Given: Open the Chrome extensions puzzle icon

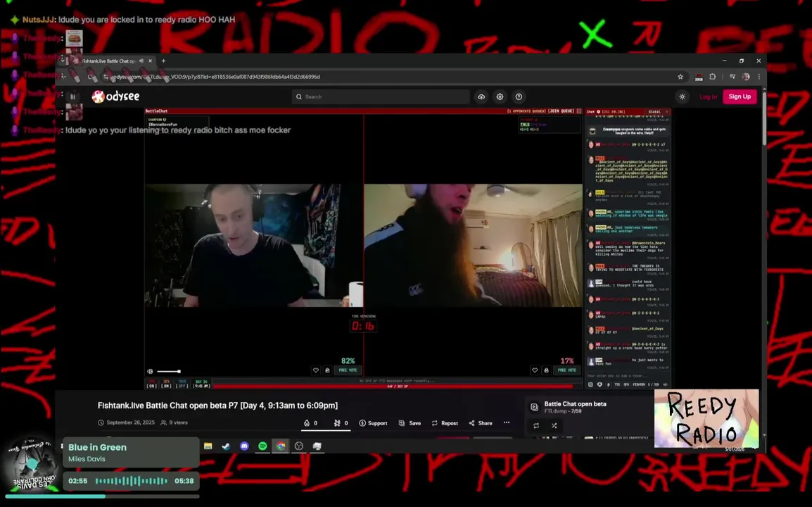Looking at the screenshot, I should coord(713,77).
